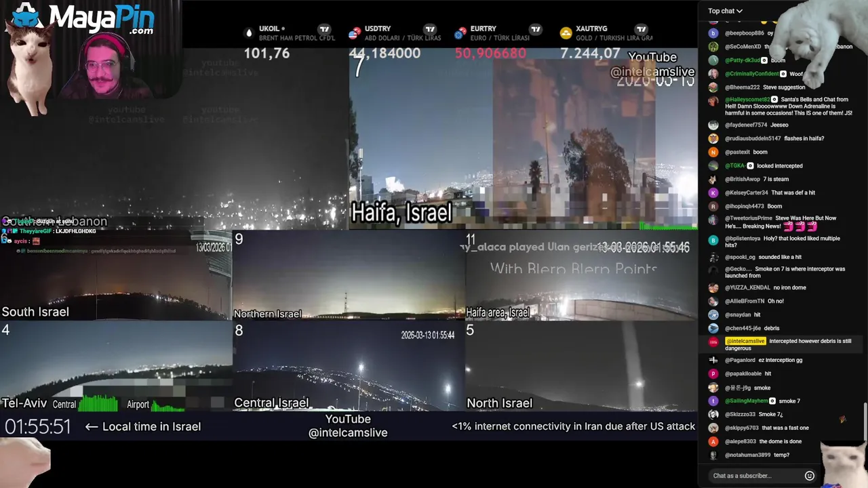
Task: Click @Paganlord avatar icon
Action: (713, 360)
